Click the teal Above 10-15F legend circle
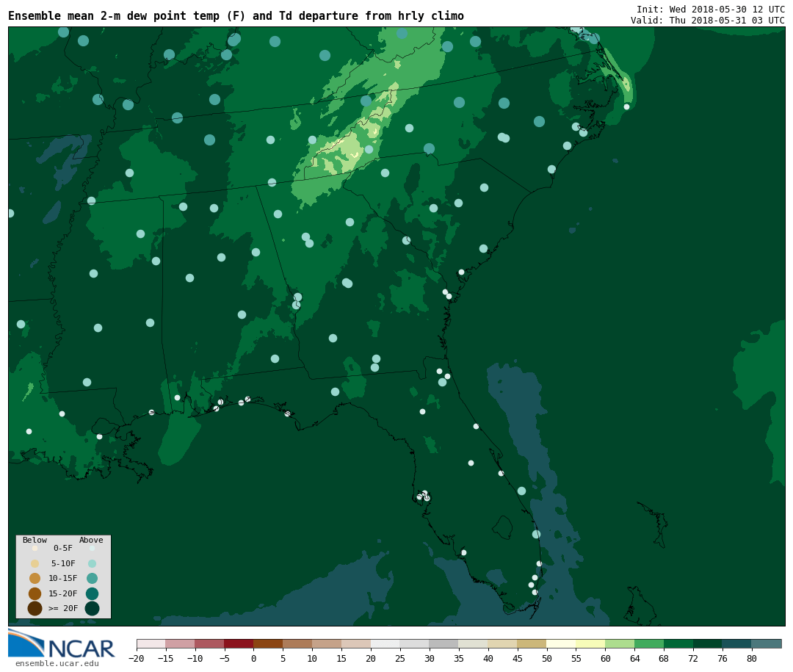Viewport: 793px width, 672px height. pos(92,579)
